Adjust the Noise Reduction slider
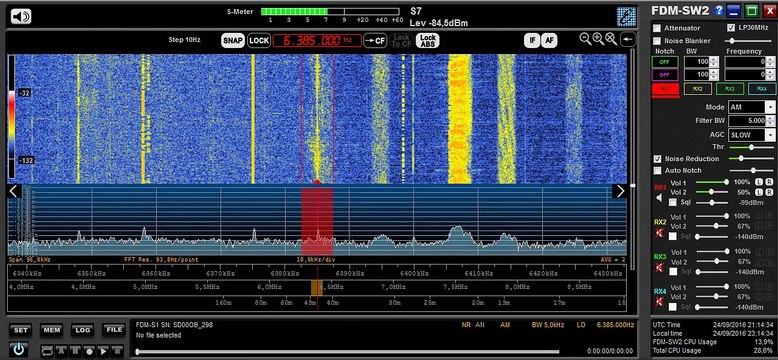 [x=752, y=159]
